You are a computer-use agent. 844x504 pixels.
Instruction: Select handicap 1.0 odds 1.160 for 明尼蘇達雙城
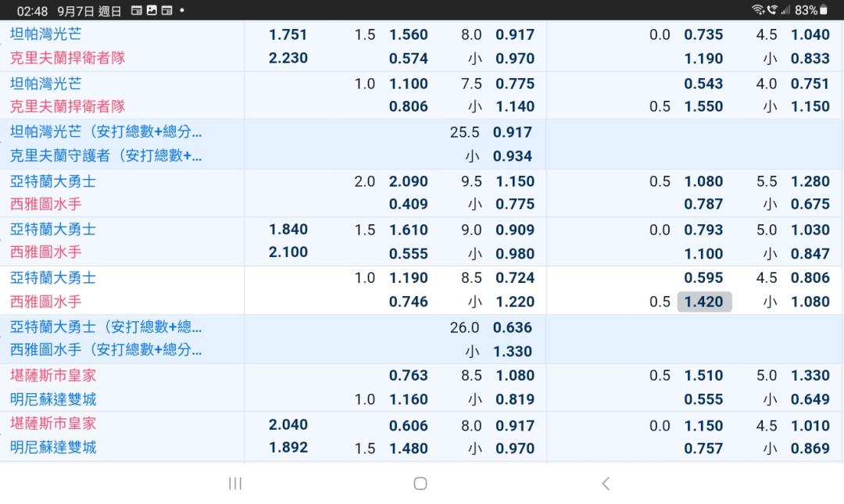(409, 399)
